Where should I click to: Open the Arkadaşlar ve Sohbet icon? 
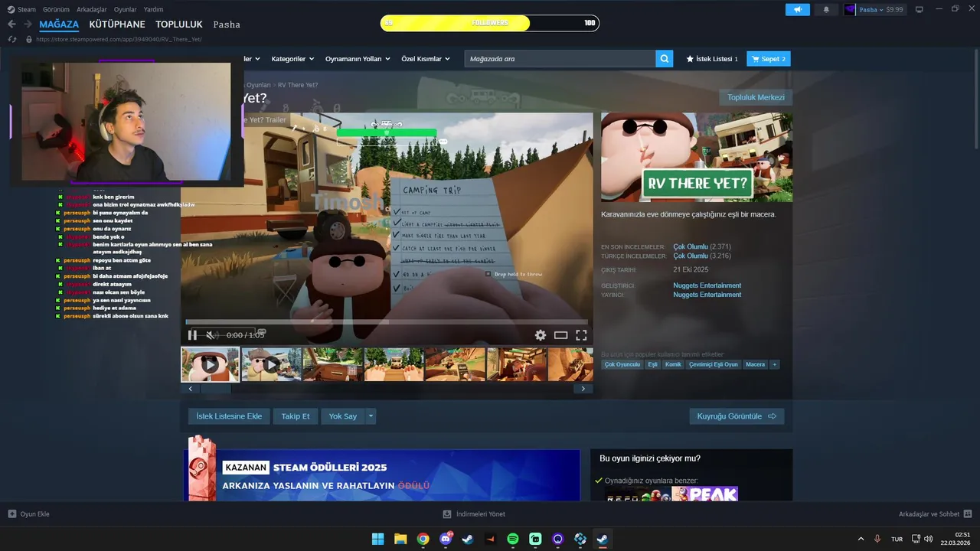tap(968, 514)
